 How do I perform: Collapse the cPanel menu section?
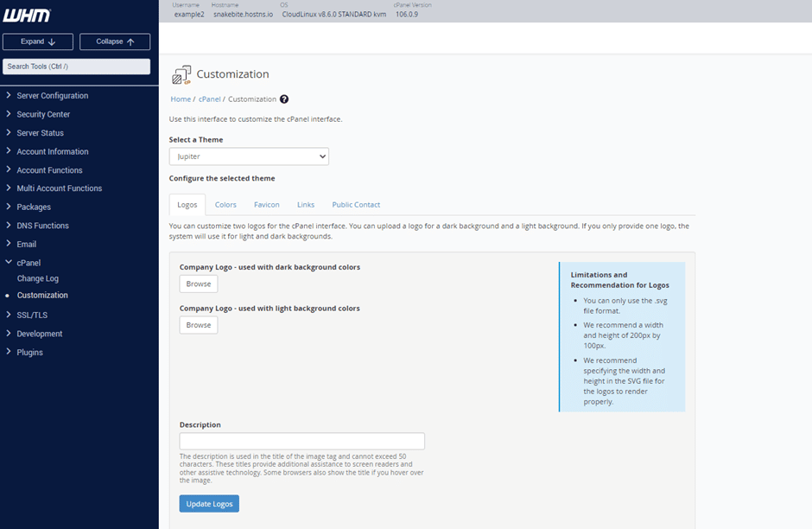click(x=29, y=263)
